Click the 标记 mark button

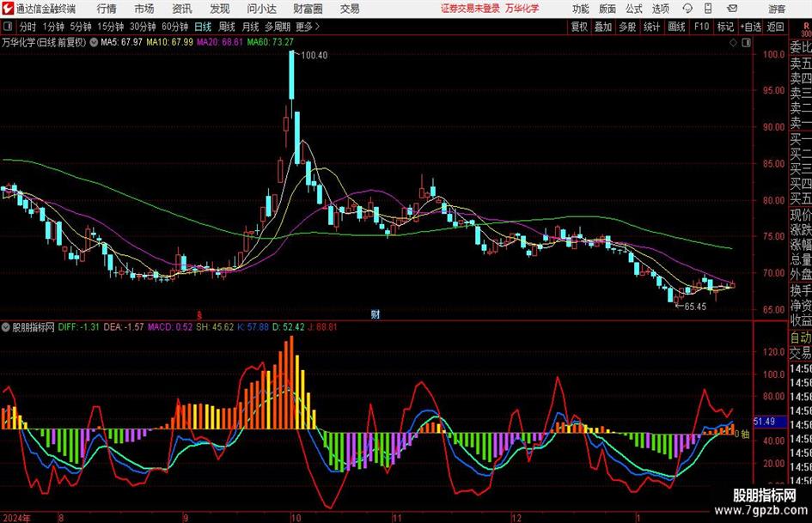pos(725,27)
